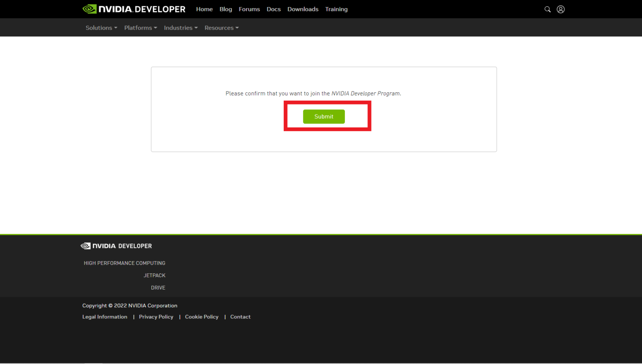Open the user account profile icon
Image resolution: width=642 pixels, height=364 pixels.
coord(560,9)
